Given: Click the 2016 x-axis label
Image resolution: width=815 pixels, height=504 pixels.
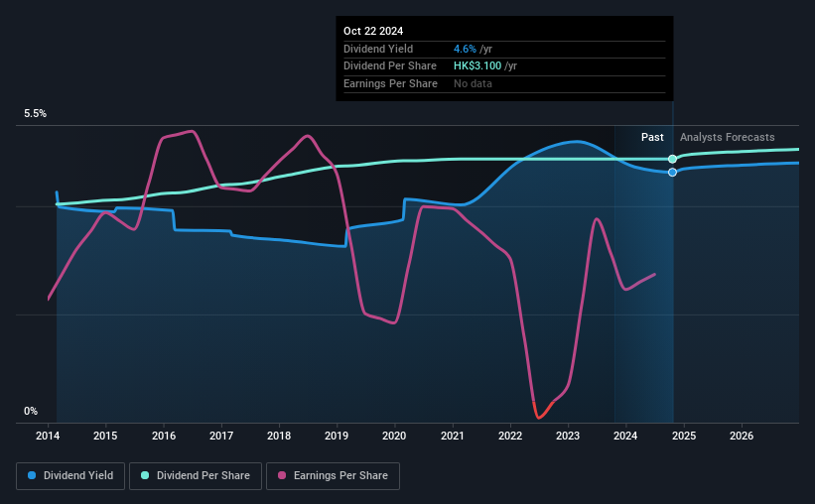Looking at the screenshot, I should (164, 436).
